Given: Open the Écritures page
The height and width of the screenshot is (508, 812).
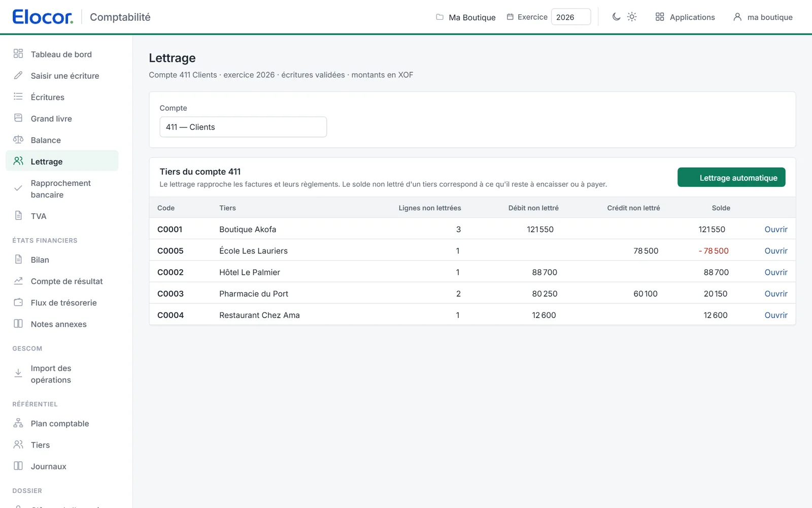Looking at the screenshot, I should click(62, 97).
